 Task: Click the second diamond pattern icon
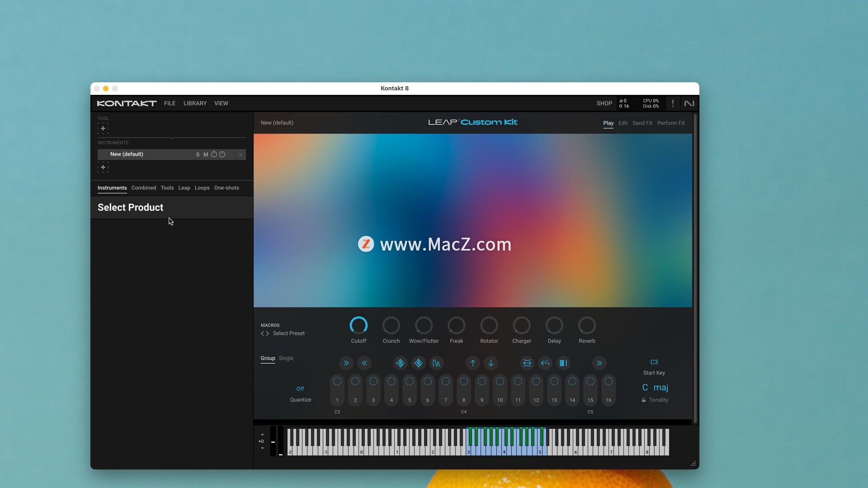418,363
